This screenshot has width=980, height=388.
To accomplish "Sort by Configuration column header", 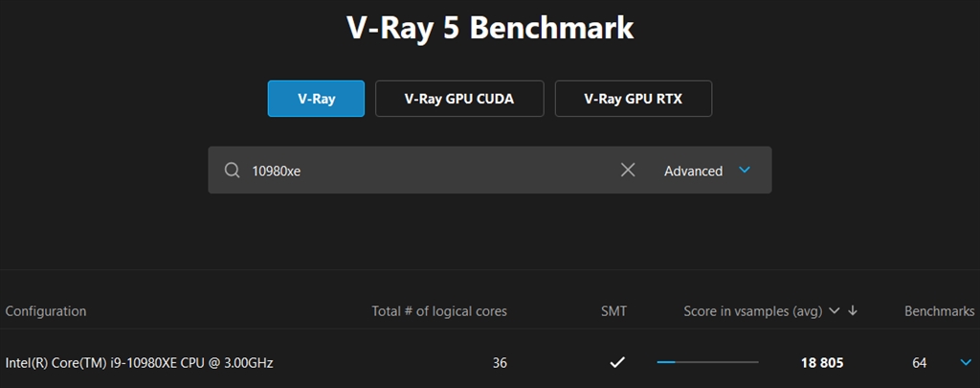I will [x=46, y=310].
